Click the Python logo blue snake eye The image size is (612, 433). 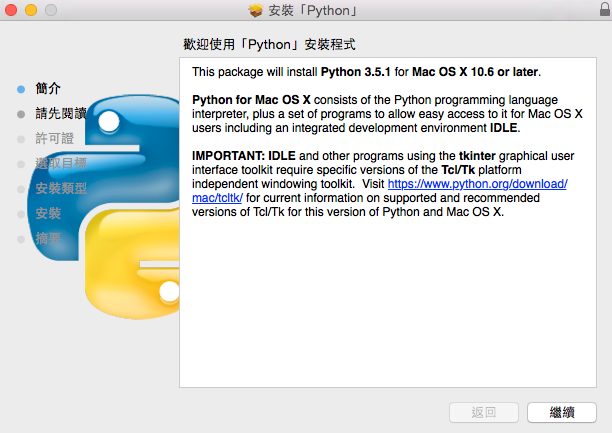(x=109, y=121)
